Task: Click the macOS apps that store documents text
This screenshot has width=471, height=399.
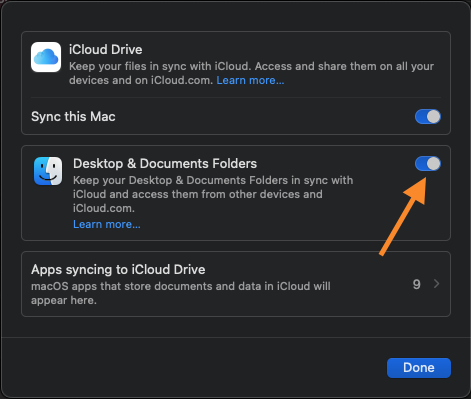Action: pyautogui.click(x=181, y=293)
